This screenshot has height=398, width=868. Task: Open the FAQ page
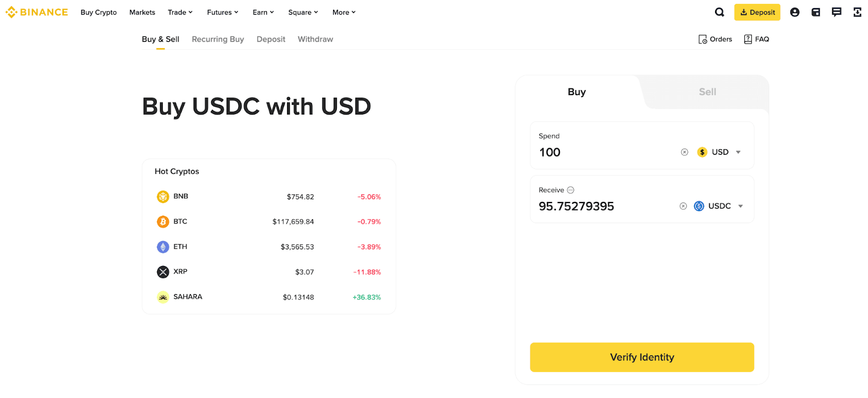[x=756, y=39]
